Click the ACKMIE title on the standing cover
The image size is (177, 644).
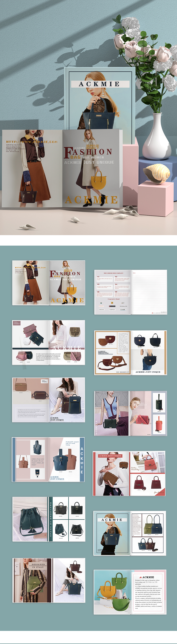tap(99, 84)
